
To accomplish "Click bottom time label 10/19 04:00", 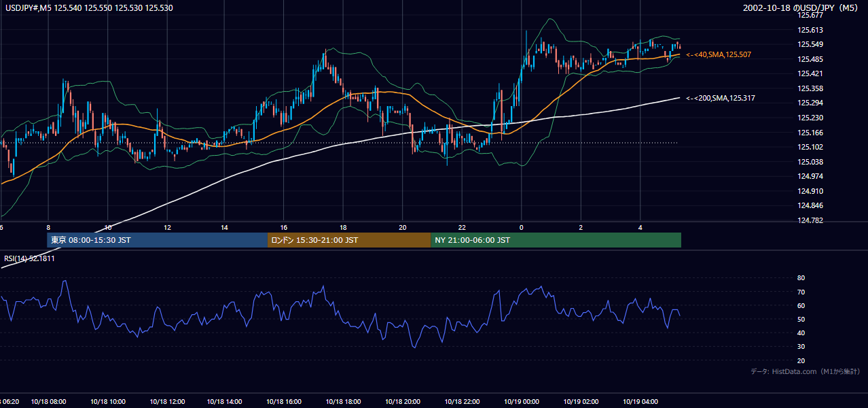I will [640, 402].
